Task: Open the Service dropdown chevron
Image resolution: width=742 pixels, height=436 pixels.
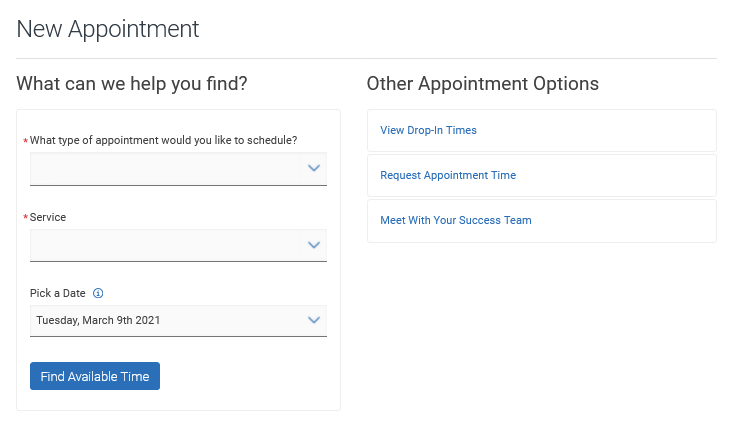Action: [x=314, y=245]
